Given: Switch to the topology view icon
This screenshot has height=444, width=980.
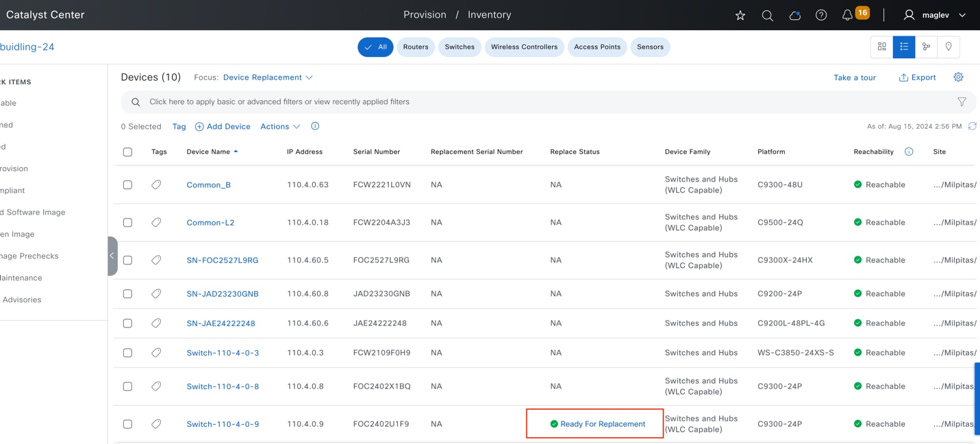Looking at the screenshot, I should tap(926, 47).
